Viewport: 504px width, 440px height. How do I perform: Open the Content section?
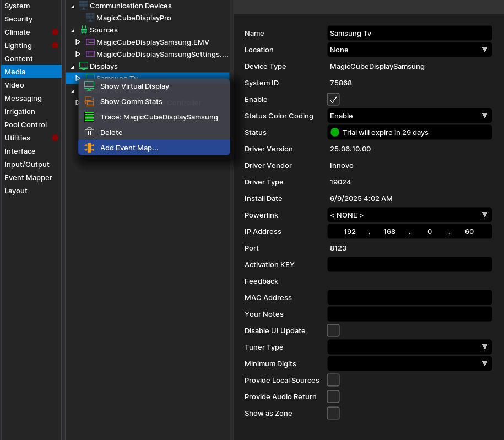[x=31, y=58]
